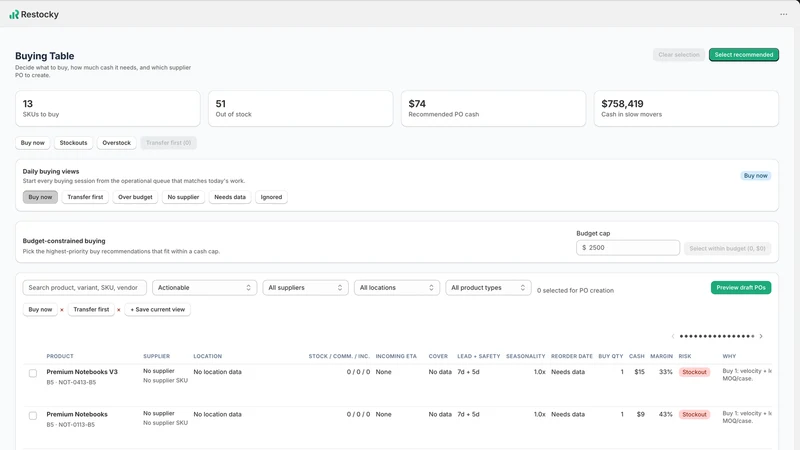Check the B5-NOT-0113-B5 Premium Notebooks checkbox
The width and height of the screenshot is (800, 450).
pos(33,415)
